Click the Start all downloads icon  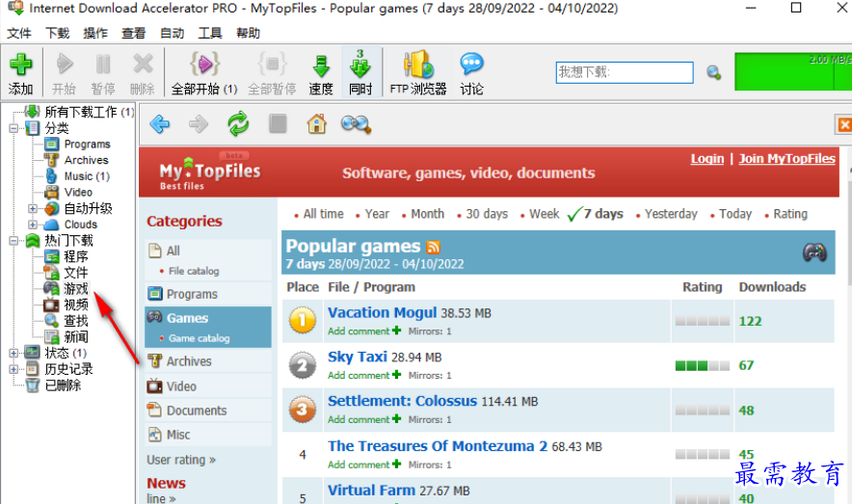tap(204, 65)
